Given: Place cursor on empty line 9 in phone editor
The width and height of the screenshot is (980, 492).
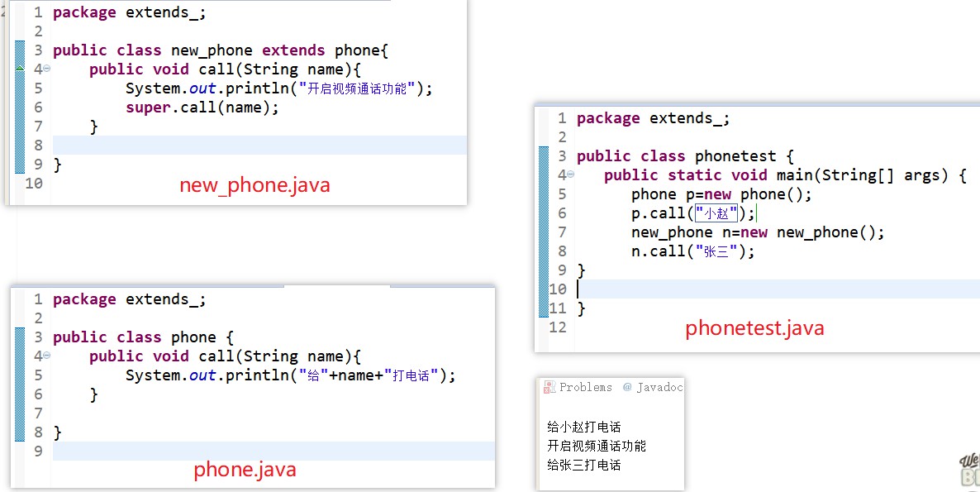Looking at the screenshot, I should [x=274, y=451].
